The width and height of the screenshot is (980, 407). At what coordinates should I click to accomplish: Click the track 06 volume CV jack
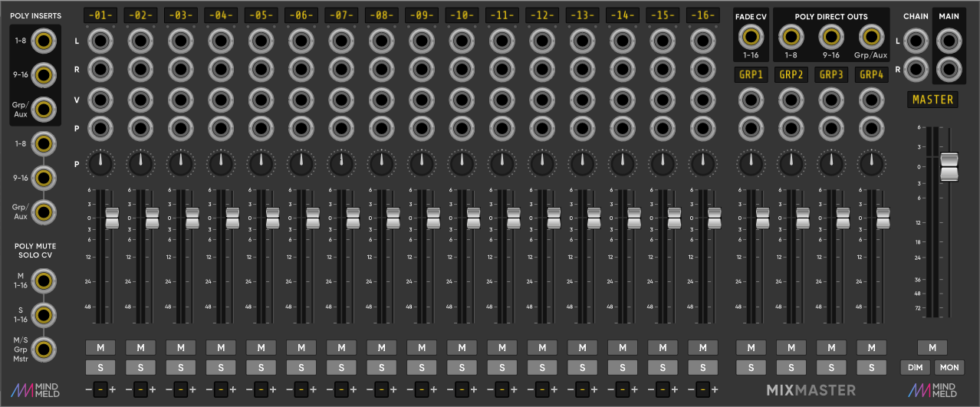coord(301,99)
